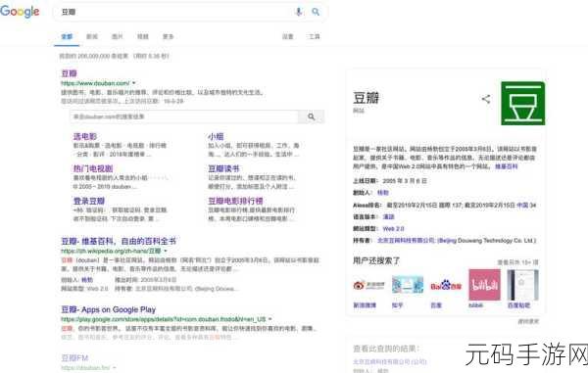
Task: Open 豆瓣 - Apps on Google Play result
Action: [109, 309]
